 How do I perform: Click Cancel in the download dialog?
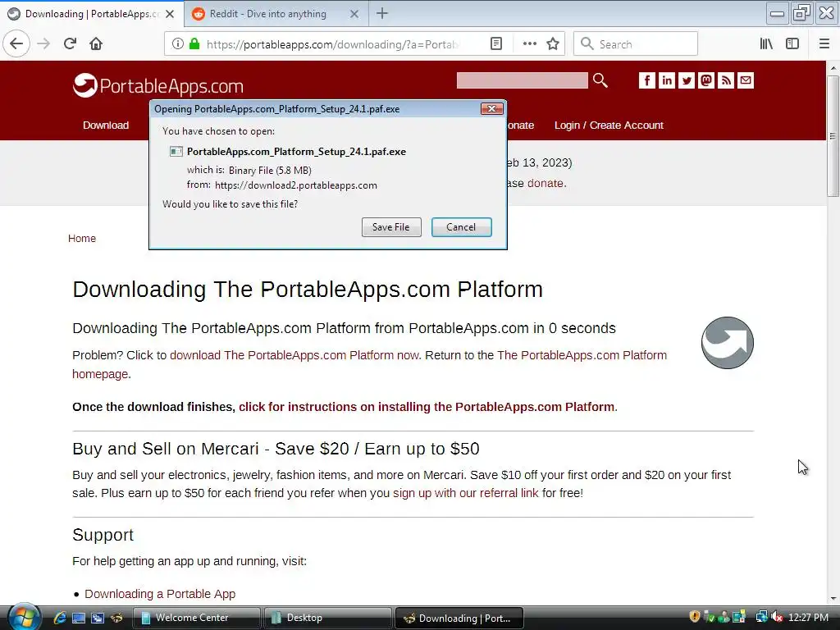pyautogui.click(x=461, y=227)
